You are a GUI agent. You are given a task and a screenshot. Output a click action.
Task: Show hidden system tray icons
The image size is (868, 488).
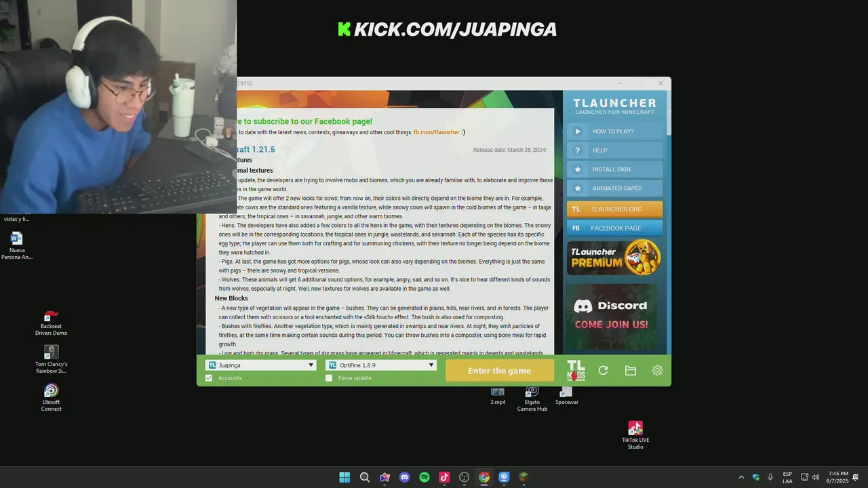coord(741,477)
